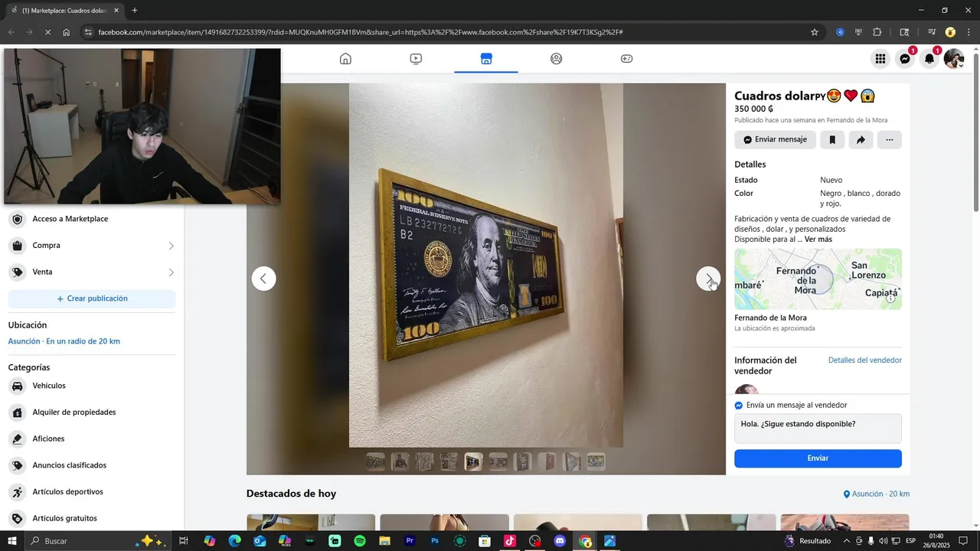View site information icon in address bar

[88, 32]
